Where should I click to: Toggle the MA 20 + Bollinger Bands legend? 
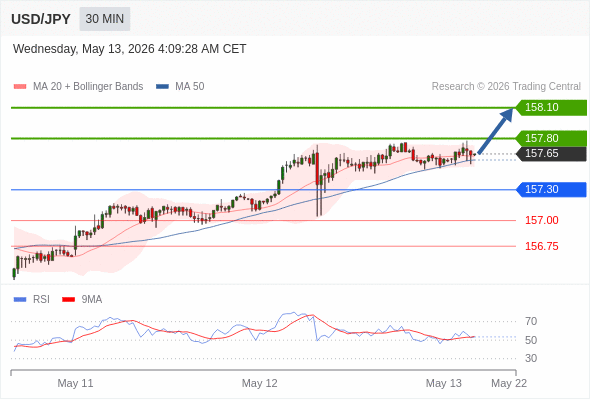click(88, 87)
